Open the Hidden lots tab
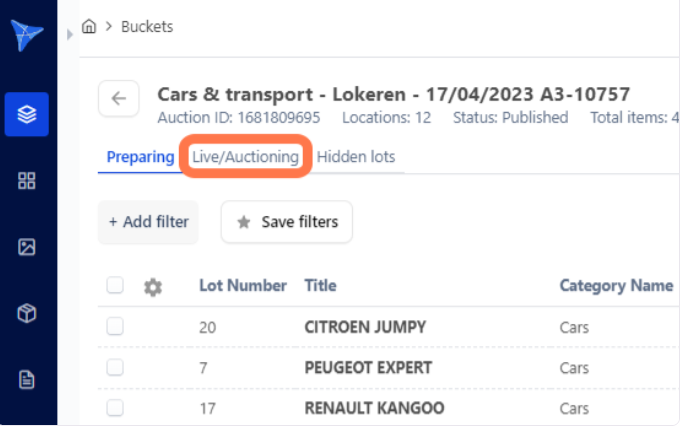 click(355, 157)
